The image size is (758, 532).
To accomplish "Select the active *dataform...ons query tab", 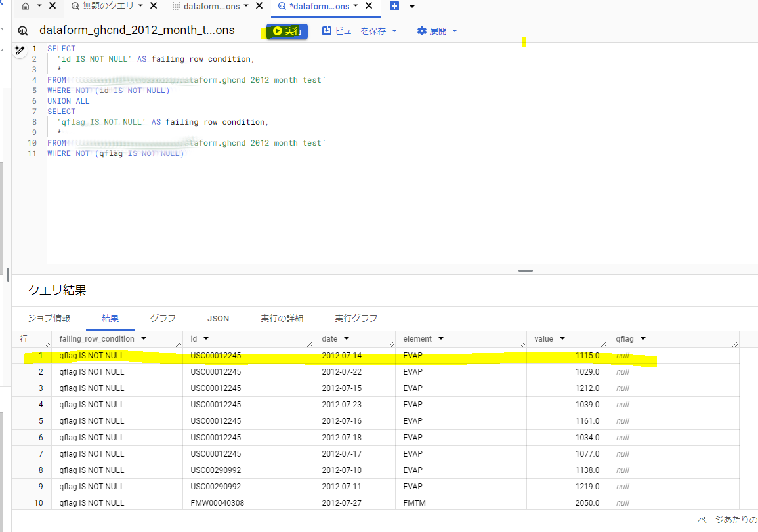I will (314, 7).
